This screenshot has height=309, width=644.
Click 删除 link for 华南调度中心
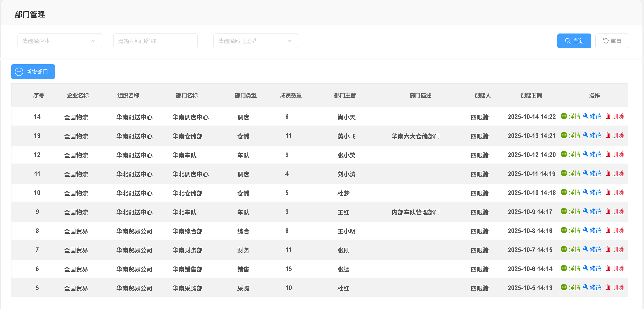point(618,116)
